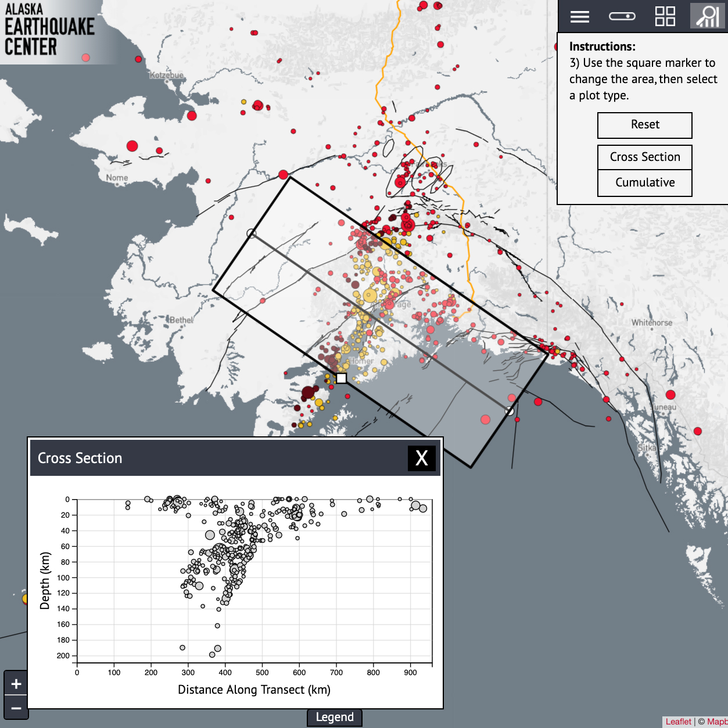This screenshot has width=728, height=728.
Task: Dismiss the Cross Section popup with X
Action: click(421, 458)
